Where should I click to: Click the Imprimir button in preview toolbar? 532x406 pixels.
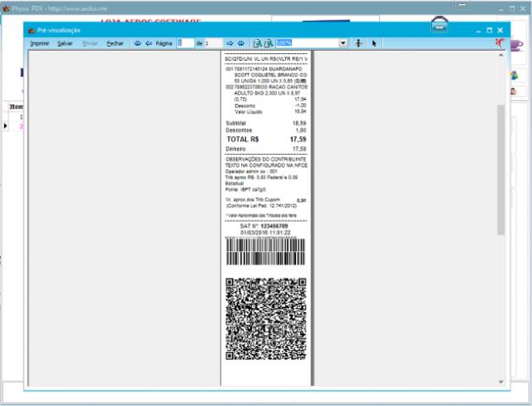click(40, 43)
